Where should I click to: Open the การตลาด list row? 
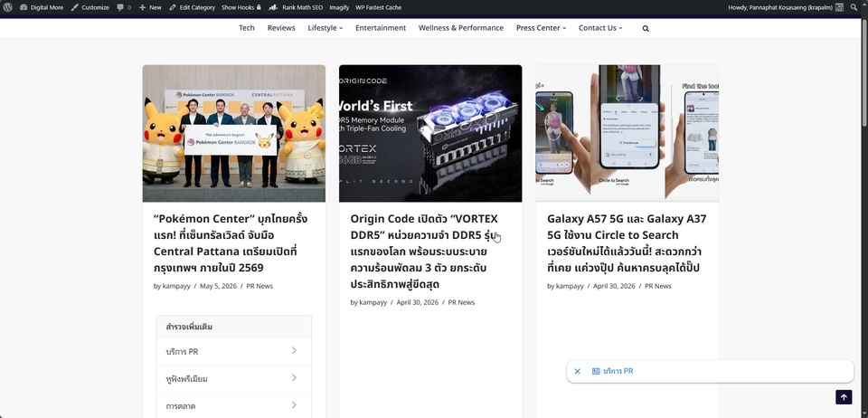click(x=234, y=406)
